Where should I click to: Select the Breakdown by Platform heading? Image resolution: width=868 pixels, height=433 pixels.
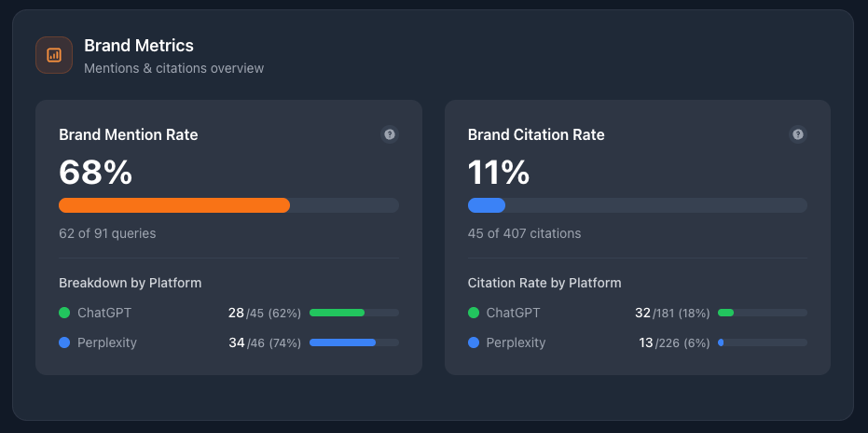pyautogui.click(x=130, y=283)
